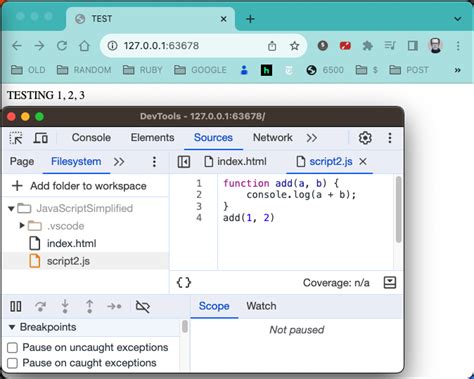Click the pretty print braces icon
Screen dimensions: 474x379
pyautogui.click(x=184, y=283)
